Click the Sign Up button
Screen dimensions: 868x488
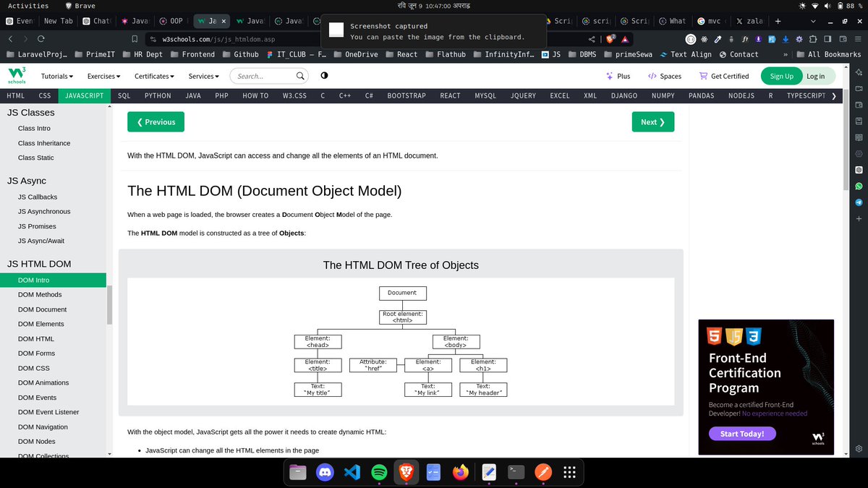781,76
